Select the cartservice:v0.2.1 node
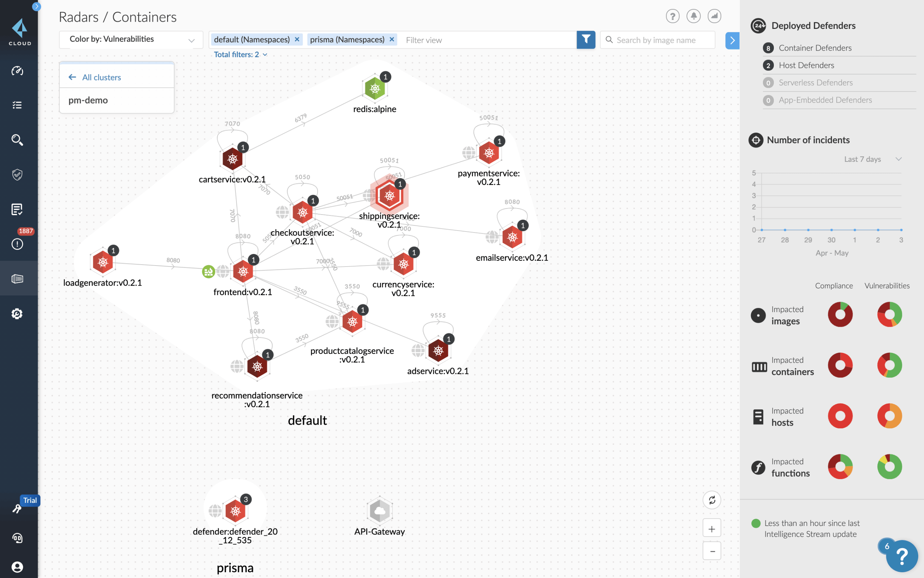 pos(232,159)
